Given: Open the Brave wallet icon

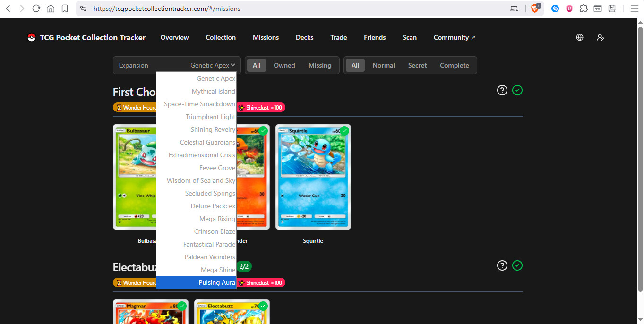Looking at the screenshot, I should point(598,9).
